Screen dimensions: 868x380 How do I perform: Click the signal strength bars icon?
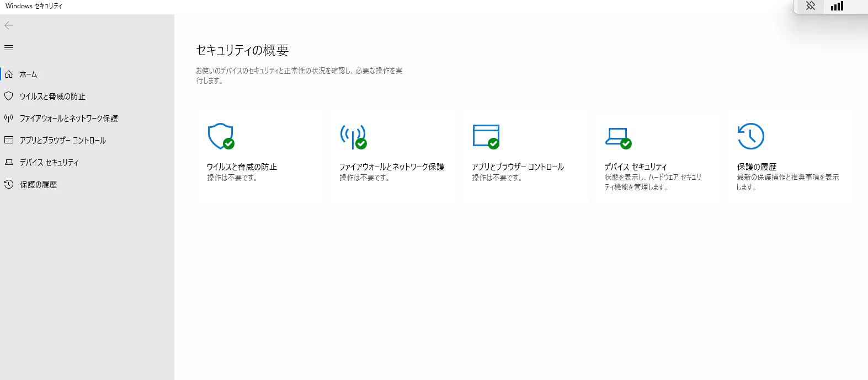point(837,6)
